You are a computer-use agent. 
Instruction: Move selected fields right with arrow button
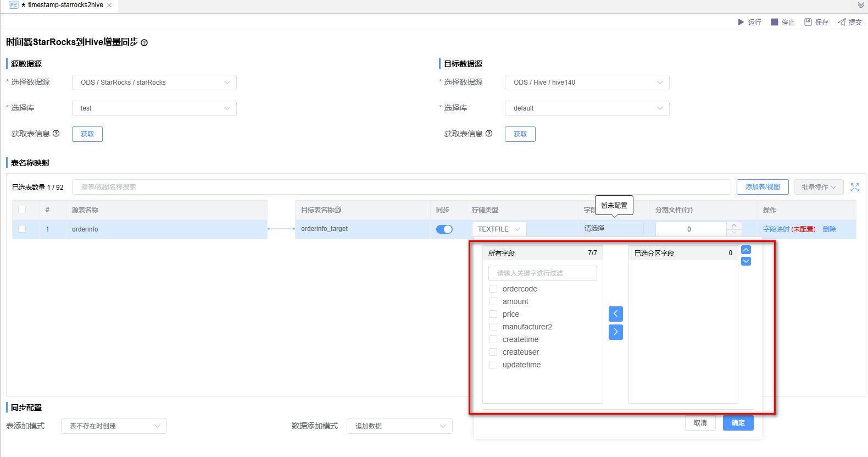click(x=616, y=332)
